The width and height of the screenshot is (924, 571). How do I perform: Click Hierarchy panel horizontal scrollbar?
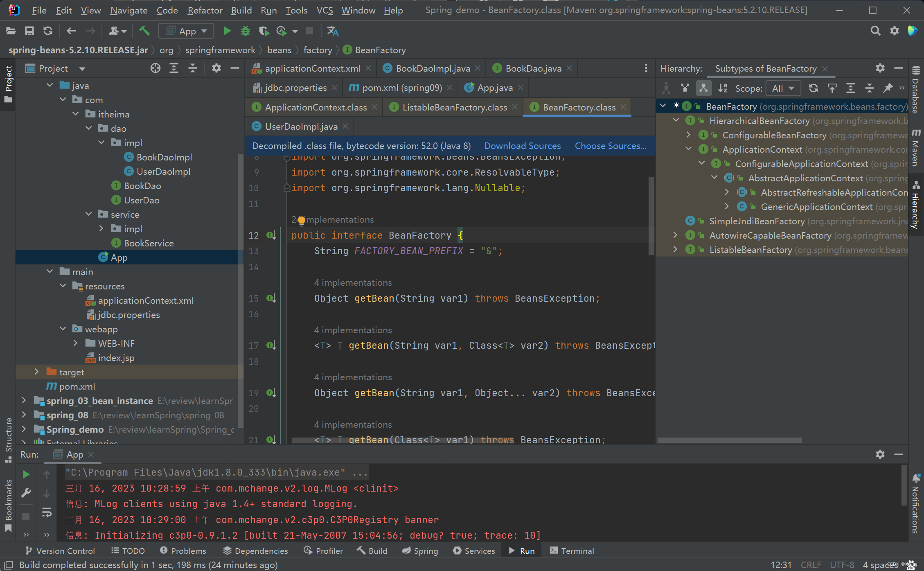[x=730, y=440]
